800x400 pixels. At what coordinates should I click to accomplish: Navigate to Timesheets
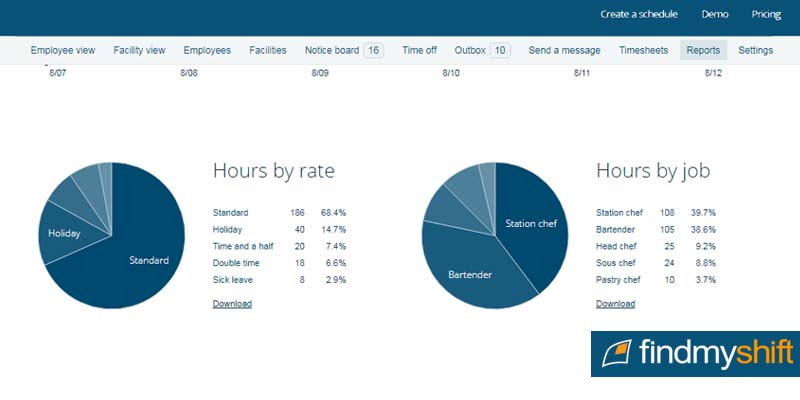643,50
